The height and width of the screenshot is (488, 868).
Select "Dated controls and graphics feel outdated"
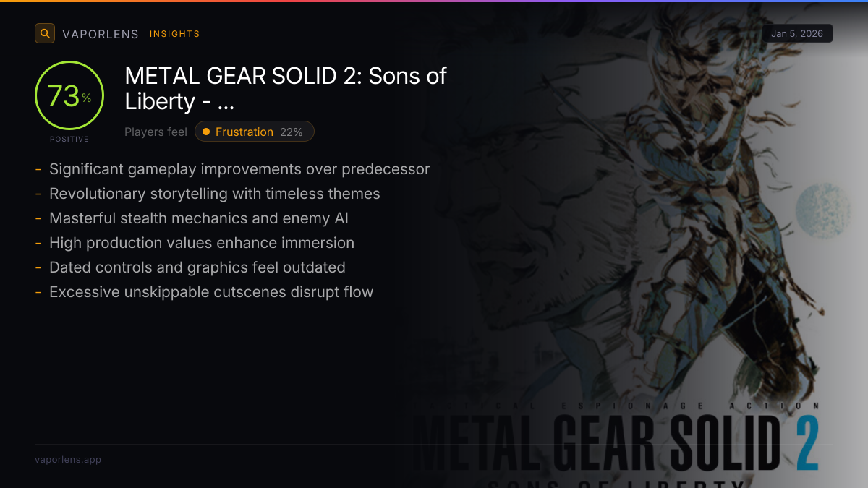pyautogui.click(x=197, y=267)
